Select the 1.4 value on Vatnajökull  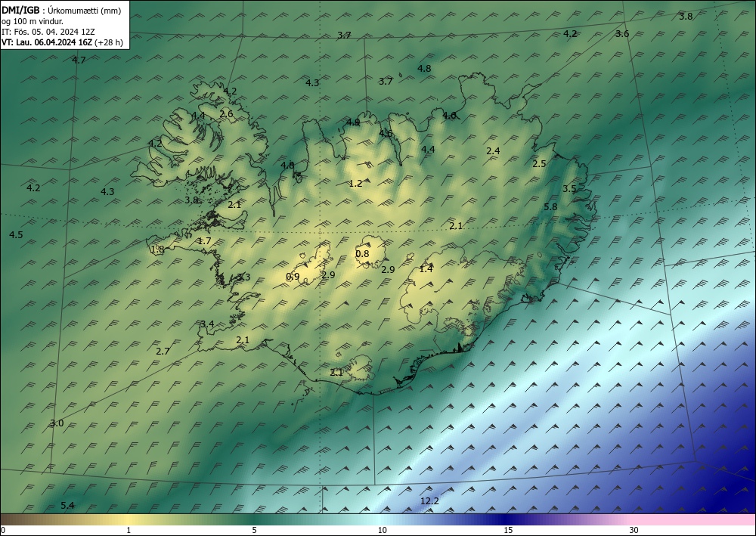[426, 269]
